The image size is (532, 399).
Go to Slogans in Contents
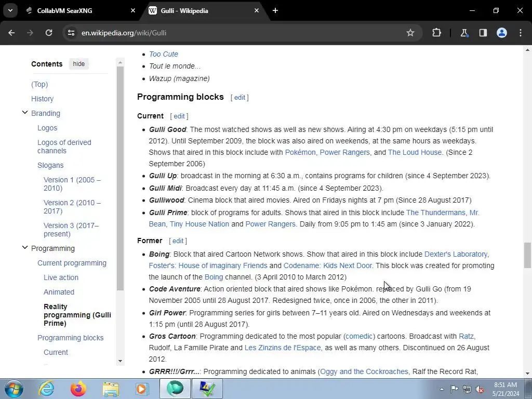pos(50,165)
